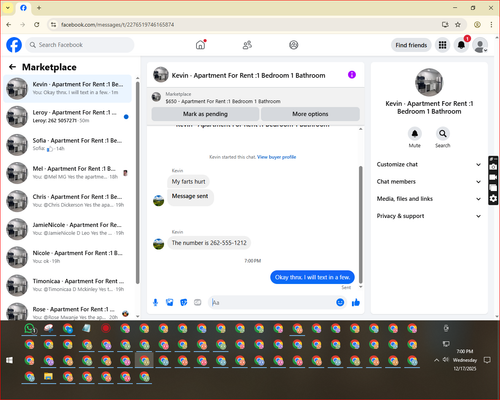Image resolution: width=500 pixels, height=400 pixels.
Task: Attach a photo file icon
Action: coord(170,302)
